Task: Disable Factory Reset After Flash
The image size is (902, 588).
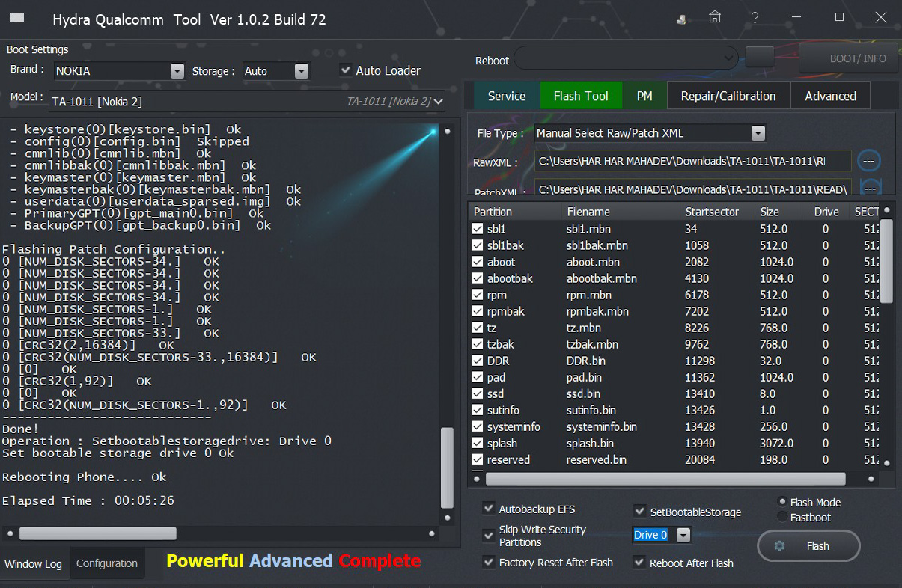Action: tap(489, 562)
